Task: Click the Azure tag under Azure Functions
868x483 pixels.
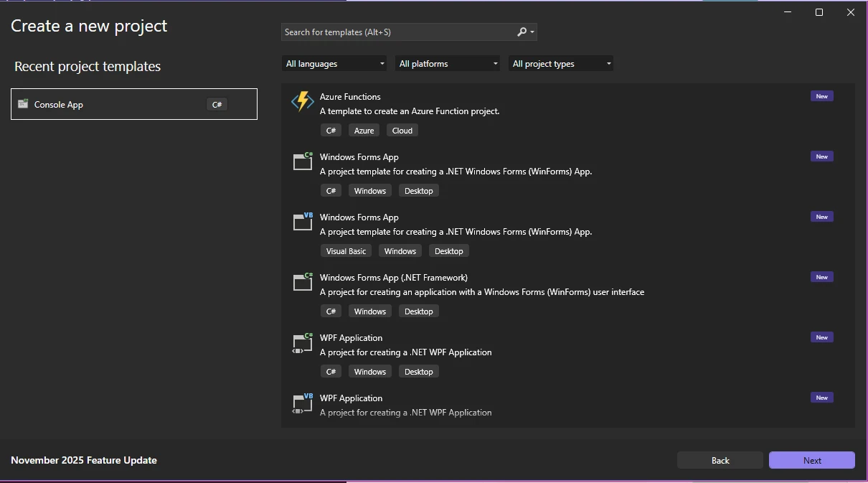Action: pos(364,131)
